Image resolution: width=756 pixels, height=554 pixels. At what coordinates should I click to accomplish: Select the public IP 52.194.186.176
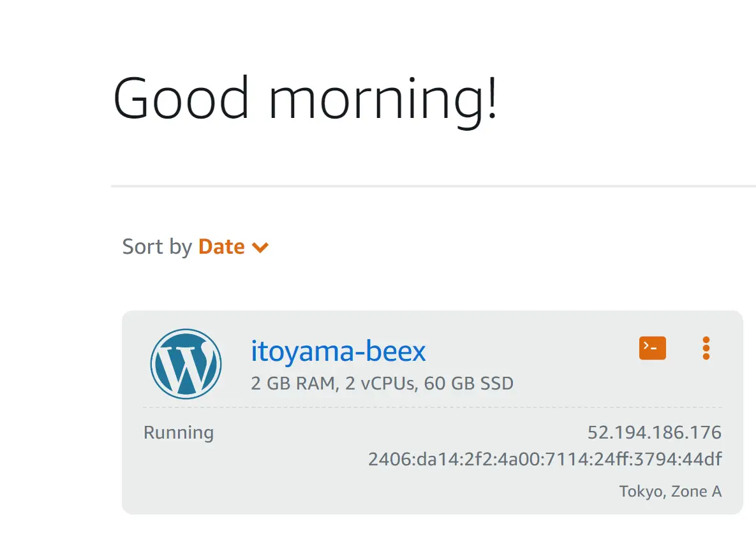[655, 432]
